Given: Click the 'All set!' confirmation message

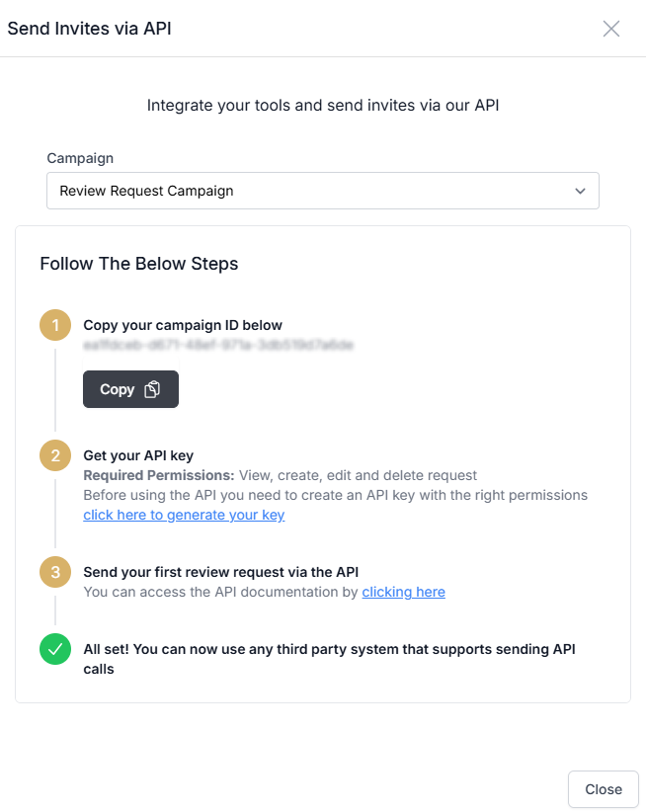Looking at the screenshot, I should (x=329, y=659).
